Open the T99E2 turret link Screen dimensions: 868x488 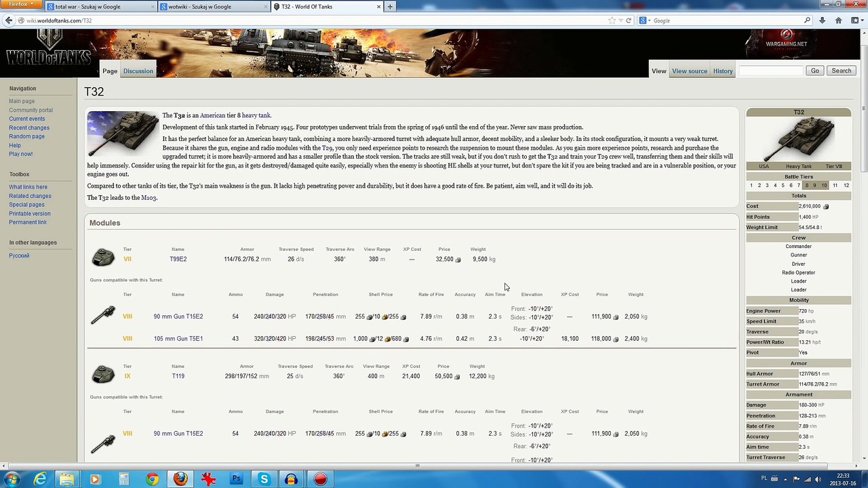click(178, 259)
